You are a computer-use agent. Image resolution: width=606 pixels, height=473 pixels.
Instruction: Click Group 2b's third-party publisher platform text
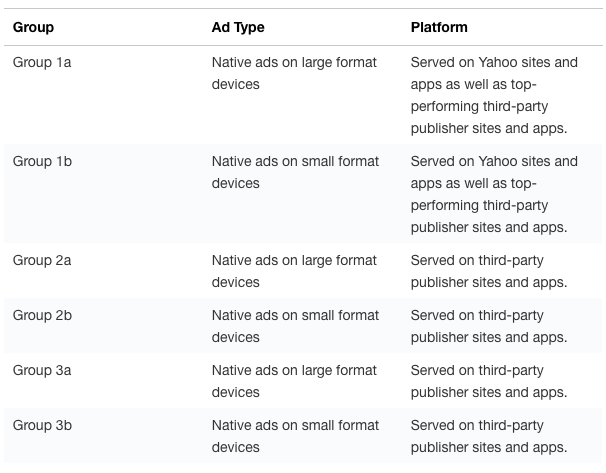489,326
